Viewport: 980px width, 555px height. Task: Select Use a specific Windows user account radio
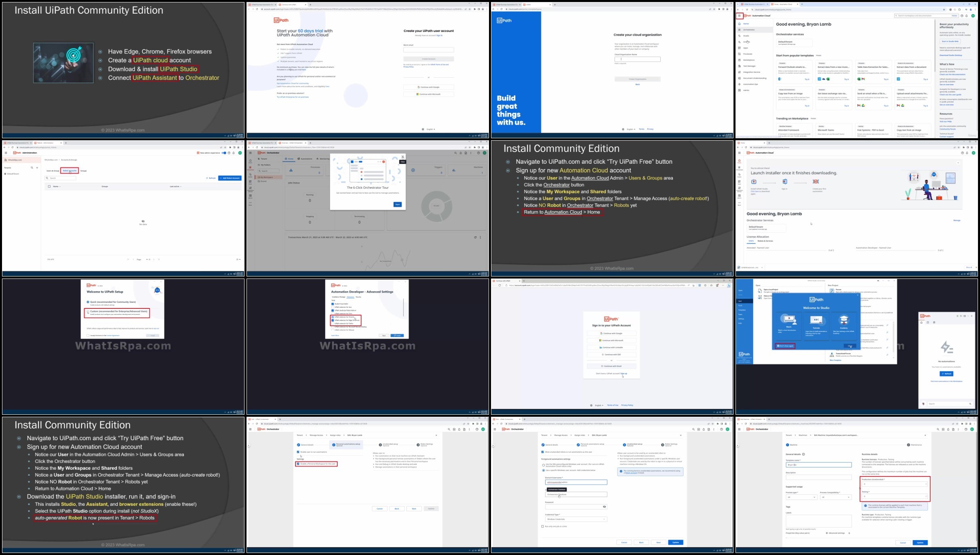pos(543,471)
